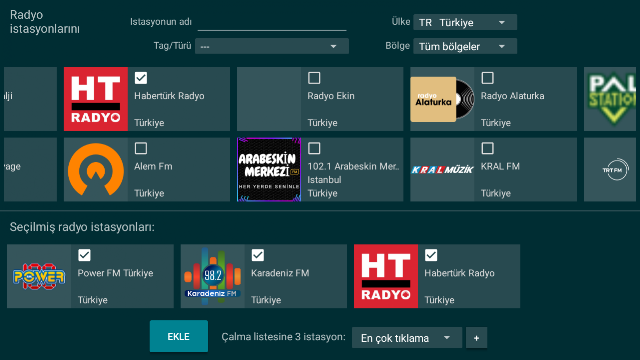Click the Alem Fm station name
Screen dimensions: 640x360
[x=153, y=167]
